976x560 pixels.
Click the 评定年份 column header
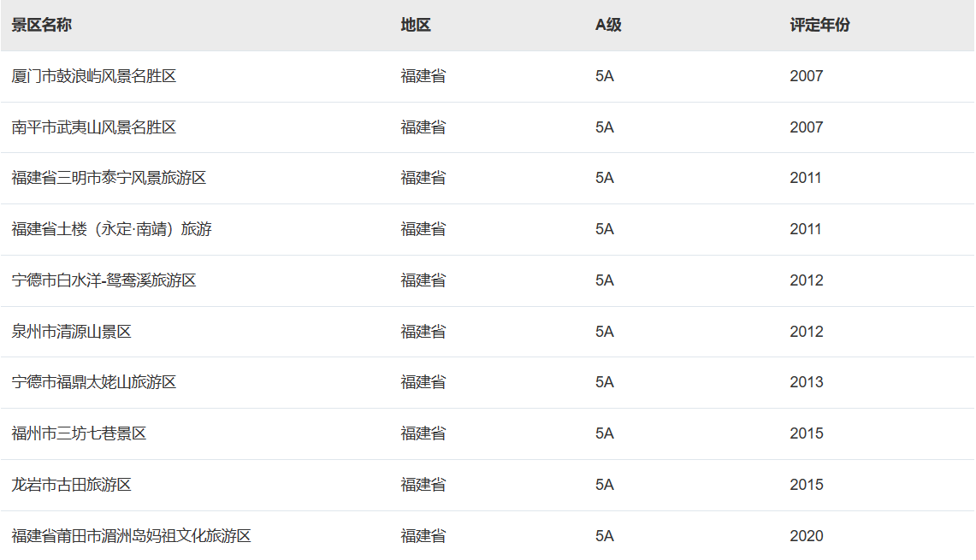[819, 25]
